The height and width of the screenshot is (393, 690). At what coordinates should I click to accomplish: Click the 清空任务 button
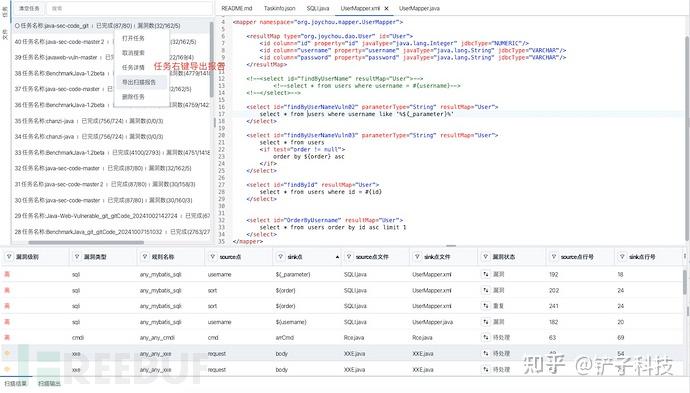(x=29, y=8)
